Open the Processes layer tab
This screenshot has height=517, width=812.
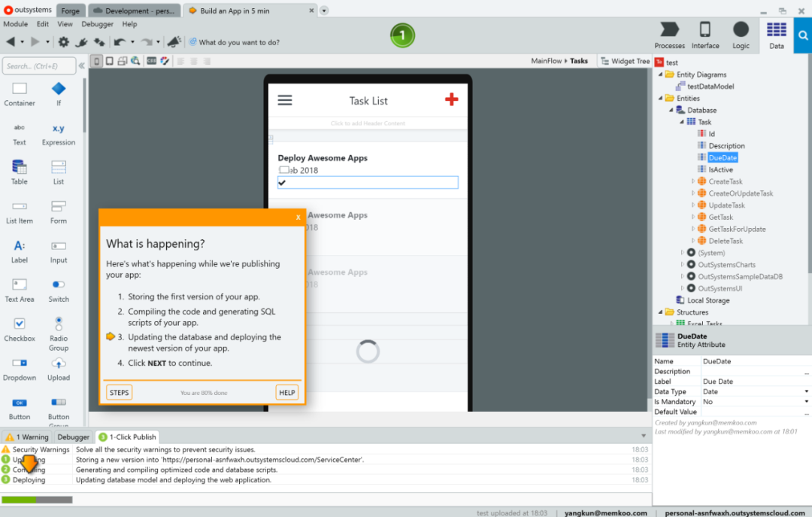click(x=669, y=35)
